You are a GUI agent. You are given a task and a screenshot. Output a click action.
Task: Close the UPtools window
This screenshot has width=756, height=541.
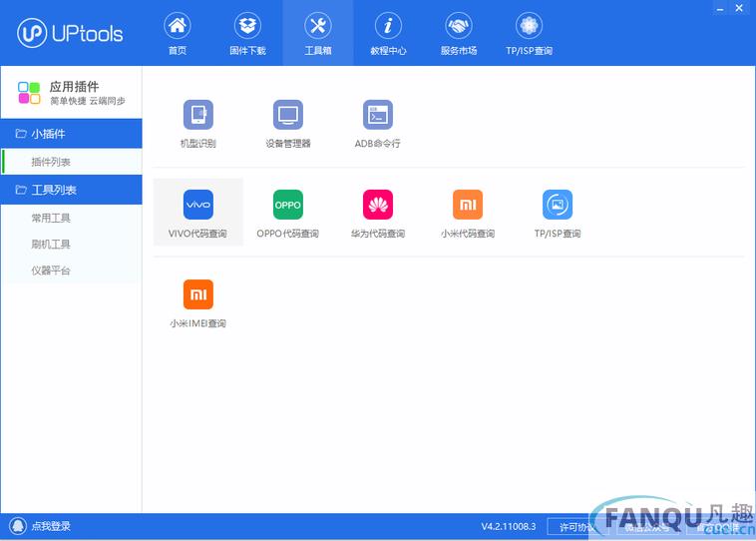739,8
